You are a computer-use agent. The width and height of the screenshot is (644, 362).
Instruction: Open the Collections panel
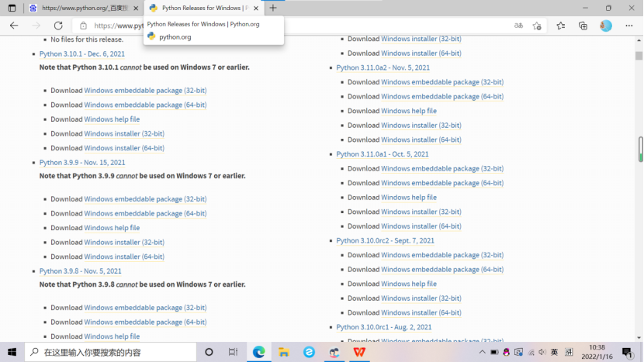click(x=583, y=26)
